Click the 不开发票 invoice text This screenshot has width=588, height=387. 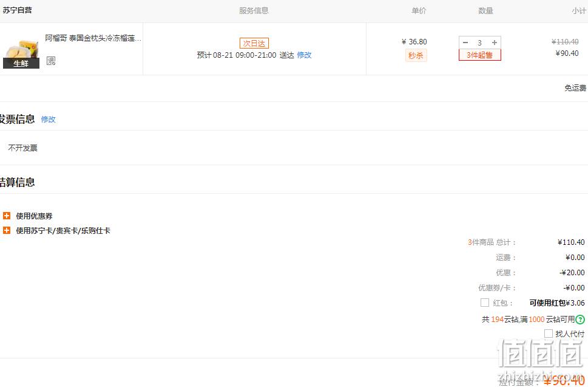pyautogui.click(x=23, y=148)
